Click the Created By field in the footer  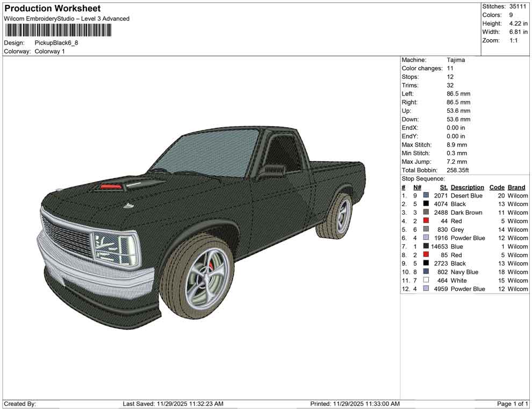point(20,403)
